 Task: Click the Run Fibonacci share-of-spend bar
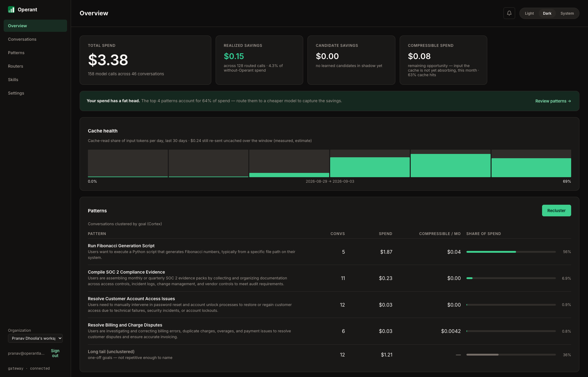(511, 252)
